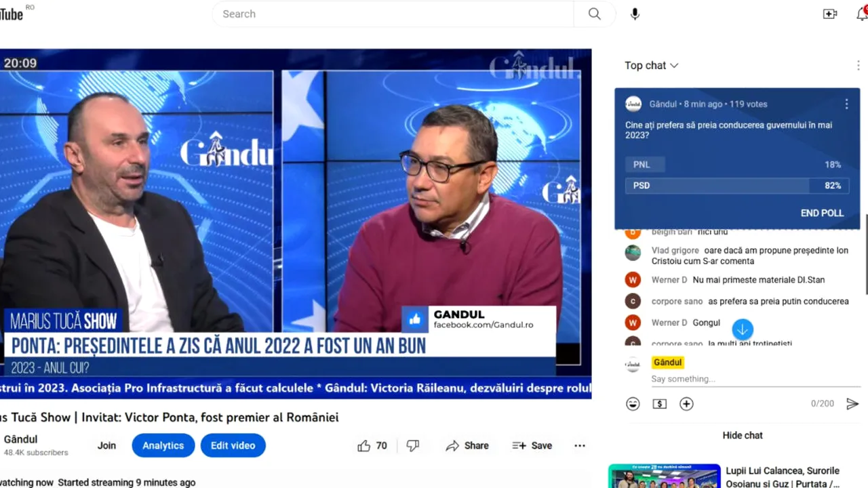Open chat options via three-dot icon

[858, 65]
